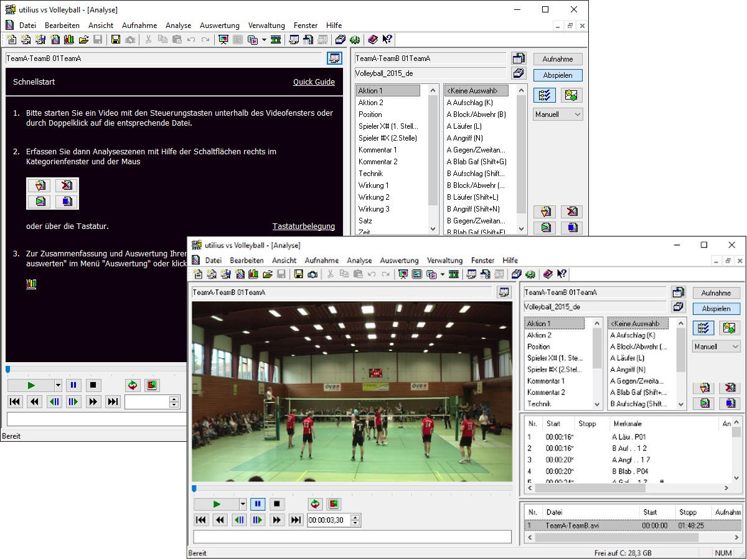
Task: Open the Verwaltung menu in back window
Action: click(266, 26)
